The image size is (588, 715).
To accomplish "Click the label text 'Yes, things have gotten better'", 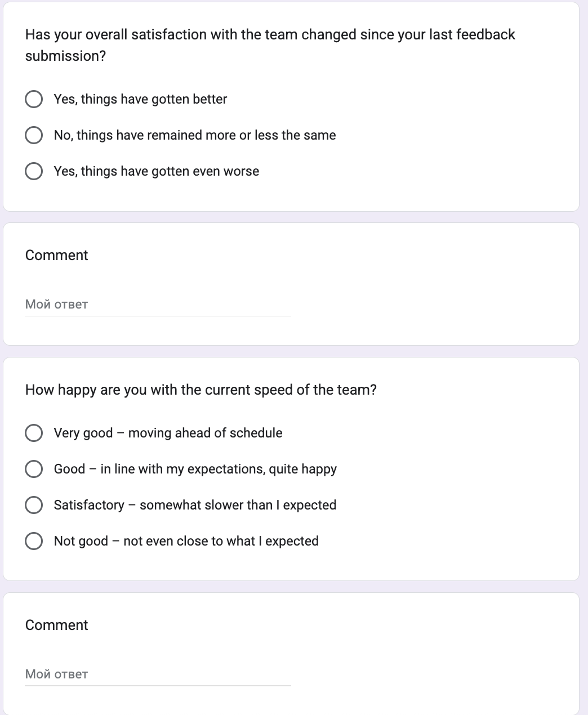I will [140, 99].
